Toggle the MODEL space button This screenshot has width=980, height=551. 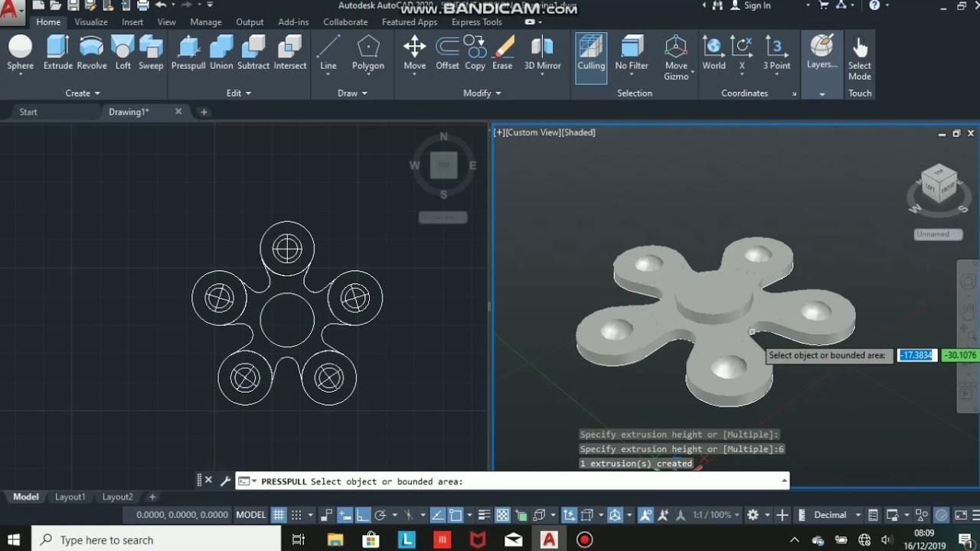pos(250,515)
